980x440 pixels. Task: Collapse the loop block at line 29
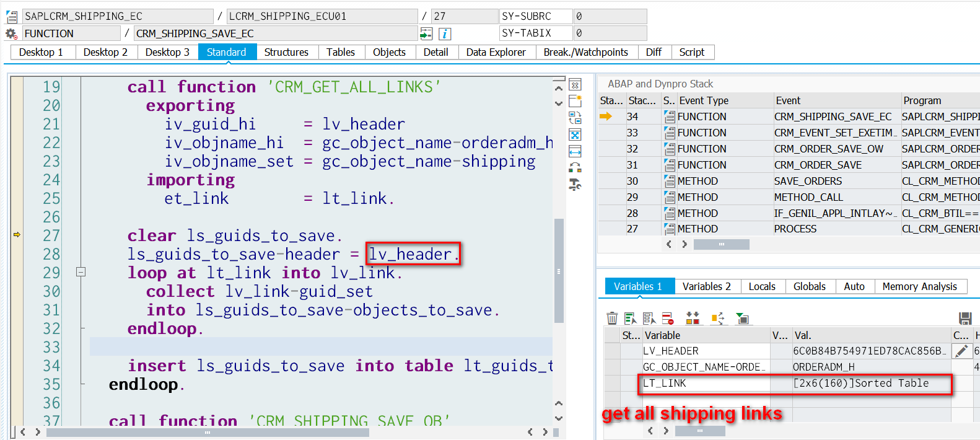coord(81,271)
